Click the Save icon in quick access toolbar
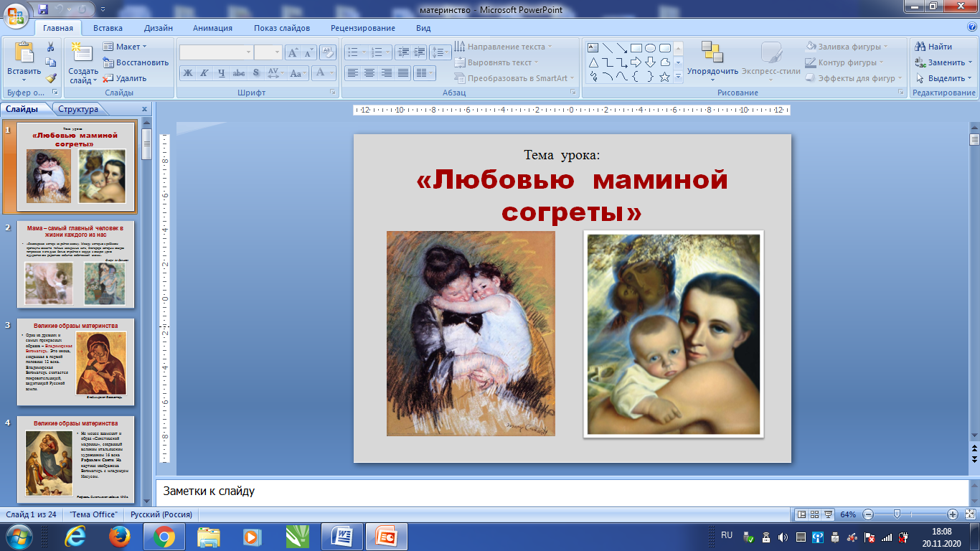The height and width of the screenshot is (551, 980). coord(43,10)
